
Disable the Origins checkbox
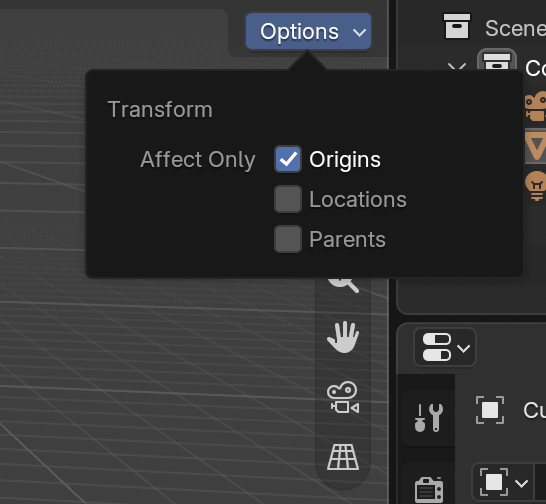pos(288,159)
